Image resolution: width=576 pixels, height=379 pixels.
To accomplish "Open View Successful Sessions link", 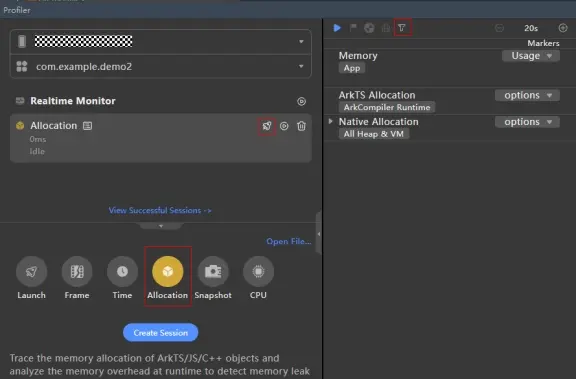I will pyautogui.click(x=160, y=210).
